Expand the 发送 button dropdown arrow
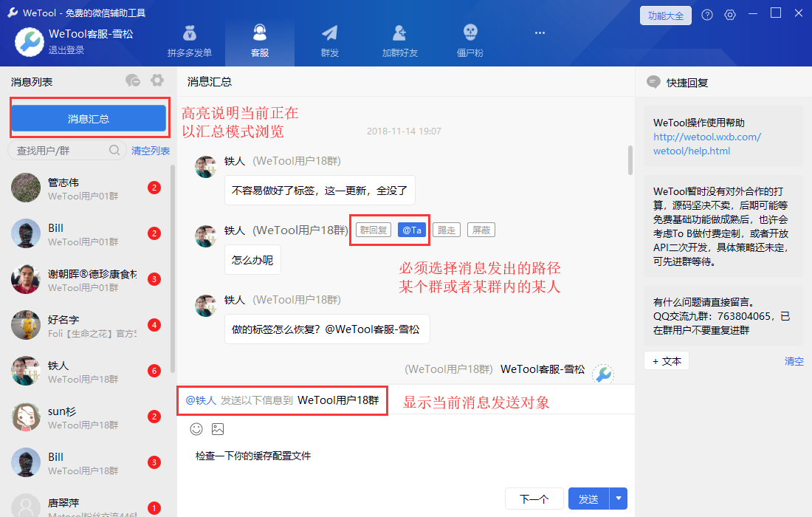Image resolution: width=812 pixels, height=517 pixels. tap(618, 499)
